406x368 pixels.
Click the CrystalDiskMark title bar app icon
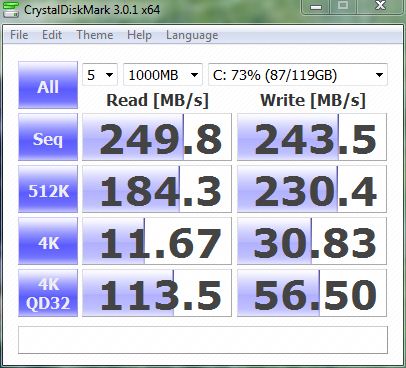[11, 9]
